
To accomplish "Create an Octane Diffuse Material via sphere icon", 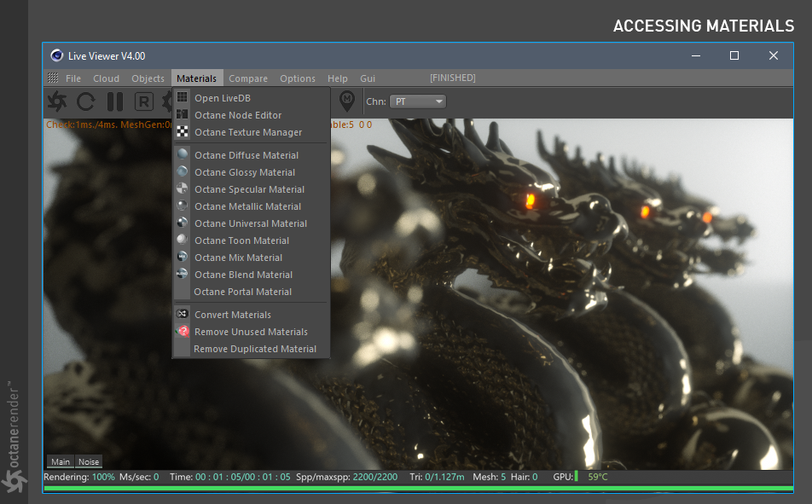I will 183,154.
